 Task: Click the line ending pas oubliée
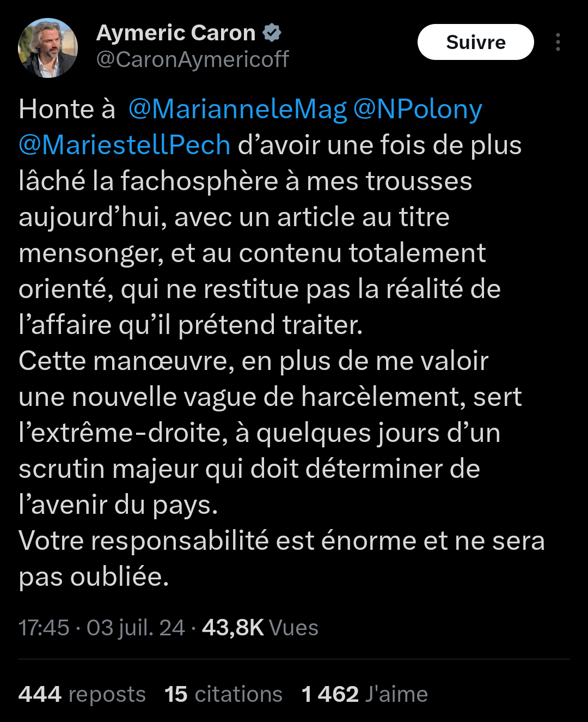pos(94,577)
